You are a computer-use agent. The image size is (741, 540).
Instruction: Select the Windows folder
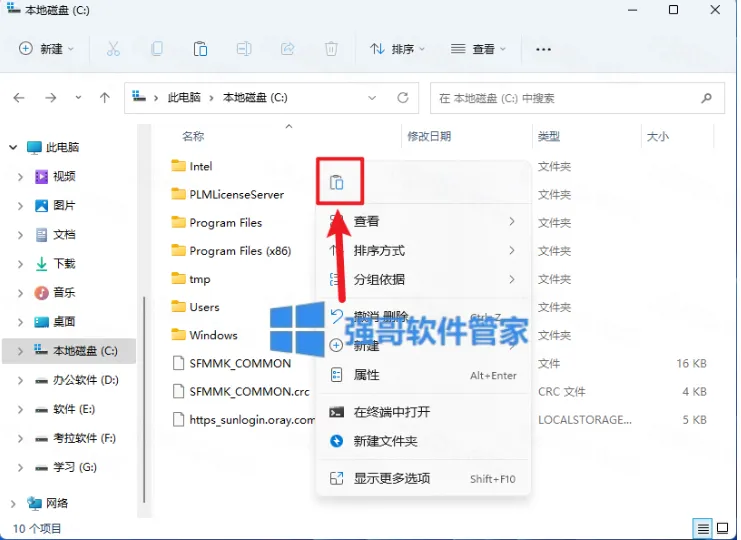coord(204,335)
